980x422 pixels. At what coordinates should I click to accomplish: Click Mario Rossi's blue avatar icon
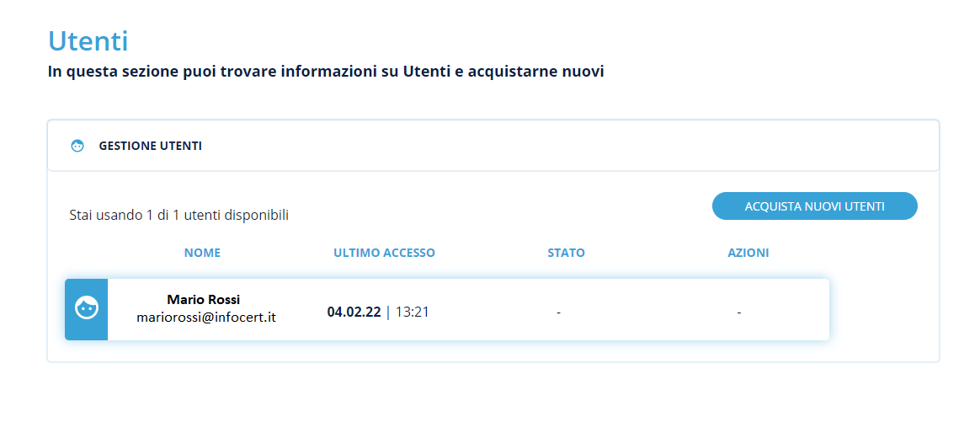pos(87,309)
